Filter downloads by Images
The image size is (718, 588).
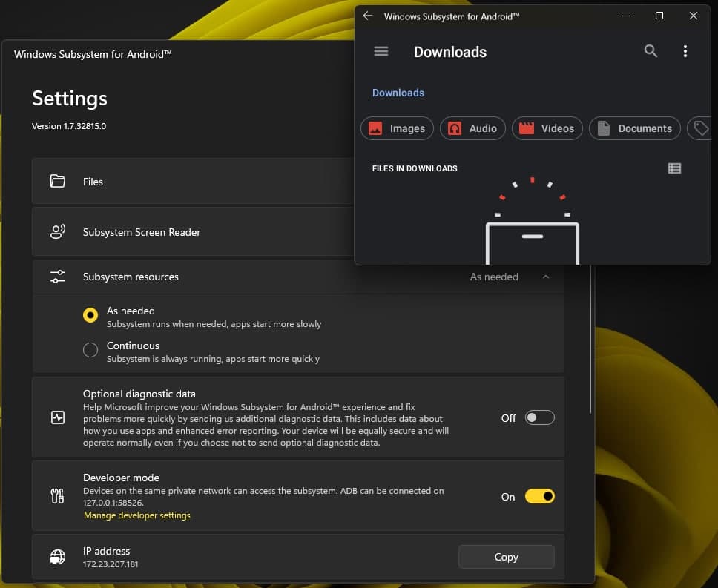tap(397, 128)
